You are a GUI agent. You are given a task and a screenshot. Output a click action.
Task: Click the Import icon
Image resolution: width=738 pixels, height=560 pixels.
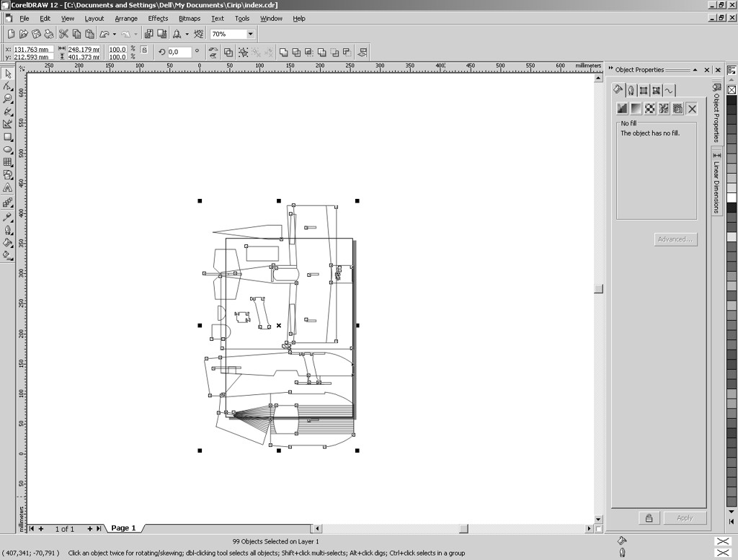coord(148,34)
